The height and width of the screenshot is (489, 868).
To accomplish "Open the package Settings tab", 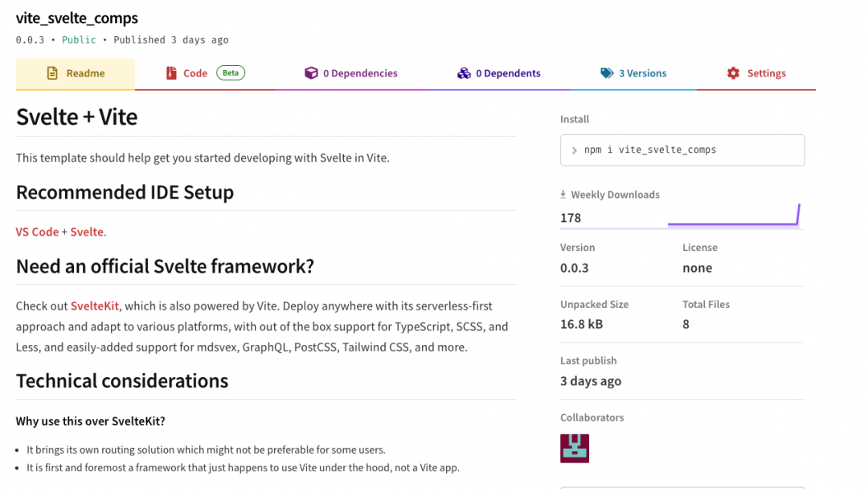I will [766, 72].
